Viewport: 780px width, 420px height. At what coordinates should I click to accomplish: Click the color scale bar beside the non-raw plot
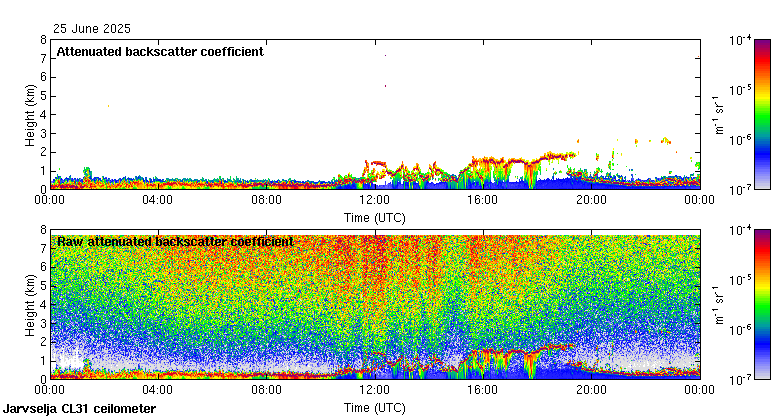[x=762, y=114]
